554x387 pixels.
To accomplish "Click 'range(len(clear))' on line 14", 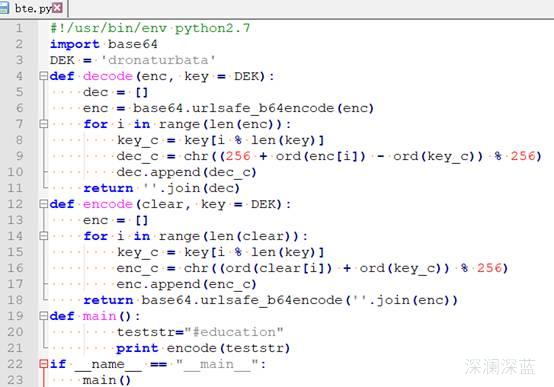I will click(229, 236).
